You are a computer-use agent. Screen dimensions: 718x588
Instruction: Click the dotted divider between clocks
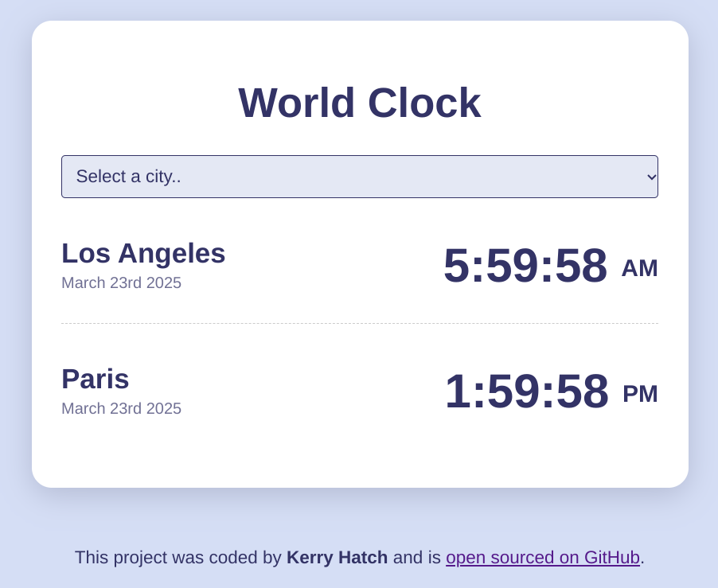click(359, 323)
